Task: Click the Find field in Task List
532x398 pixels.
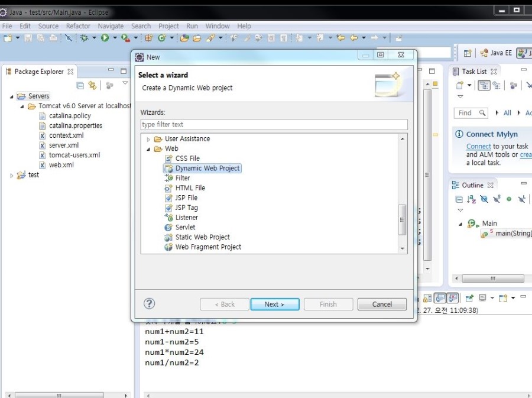Action: click(471, 113)
